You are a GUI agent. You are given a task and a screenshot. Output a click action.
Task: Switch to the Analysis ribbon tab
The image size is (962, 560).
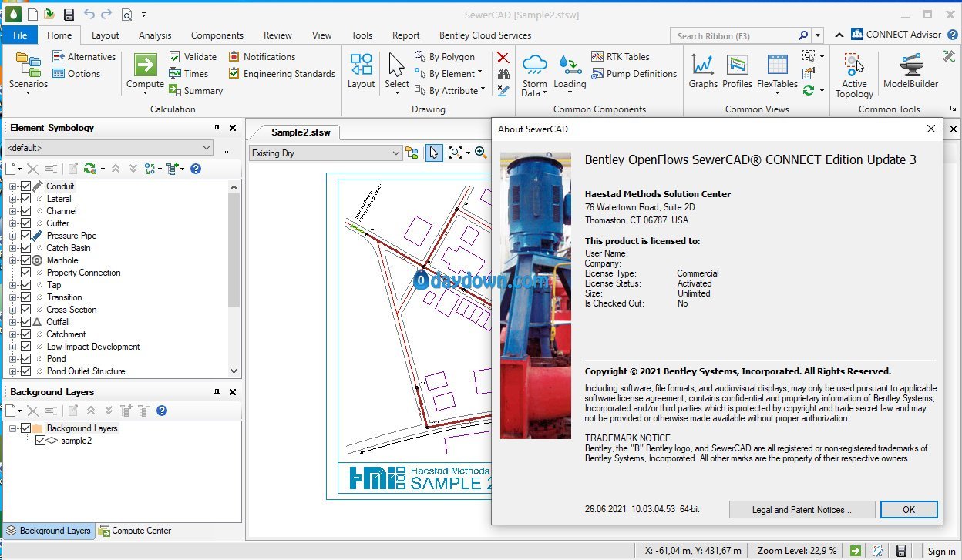coord(155,35)
